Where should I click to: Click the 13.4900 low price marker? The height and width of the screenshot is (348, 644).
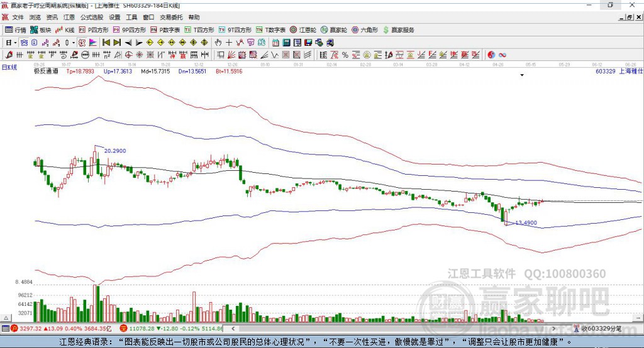[x=526, y=223]
